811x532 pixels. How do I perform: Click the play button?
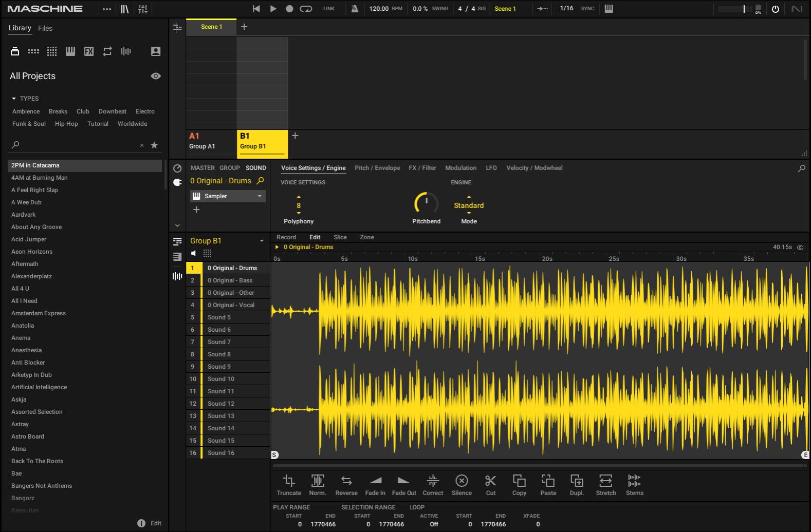[x=273, y=9]
